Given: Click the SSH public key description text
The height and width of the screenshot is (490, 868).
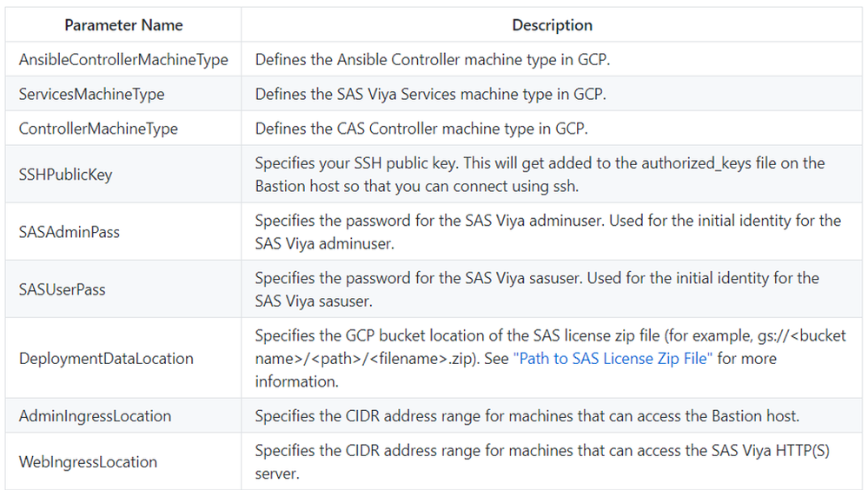Looking at the screenshot, I should point(540,175).
